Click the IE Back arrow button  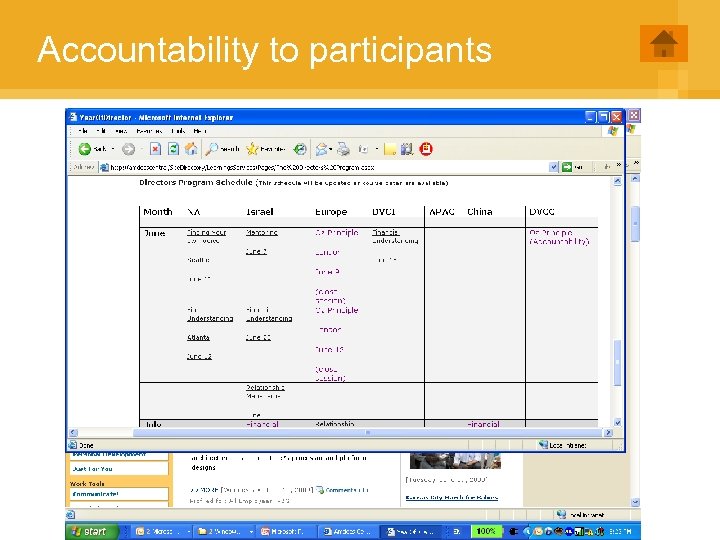pos(84,149)
